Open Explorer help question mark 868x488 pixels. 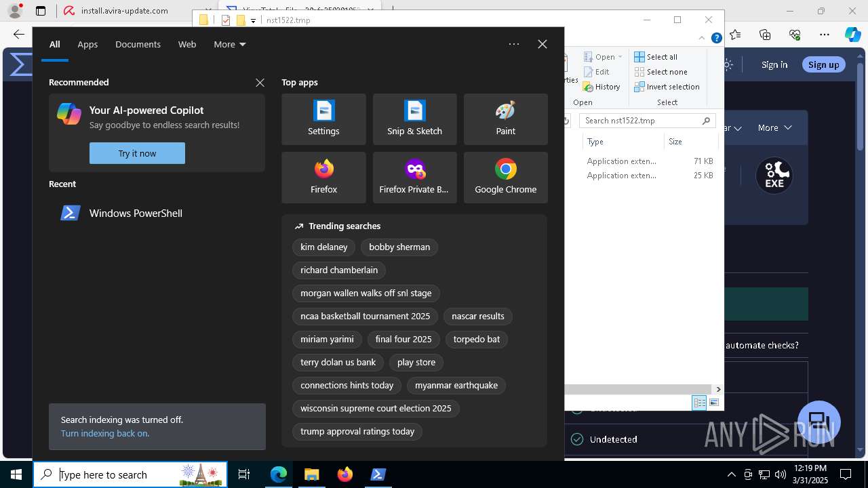716,38
